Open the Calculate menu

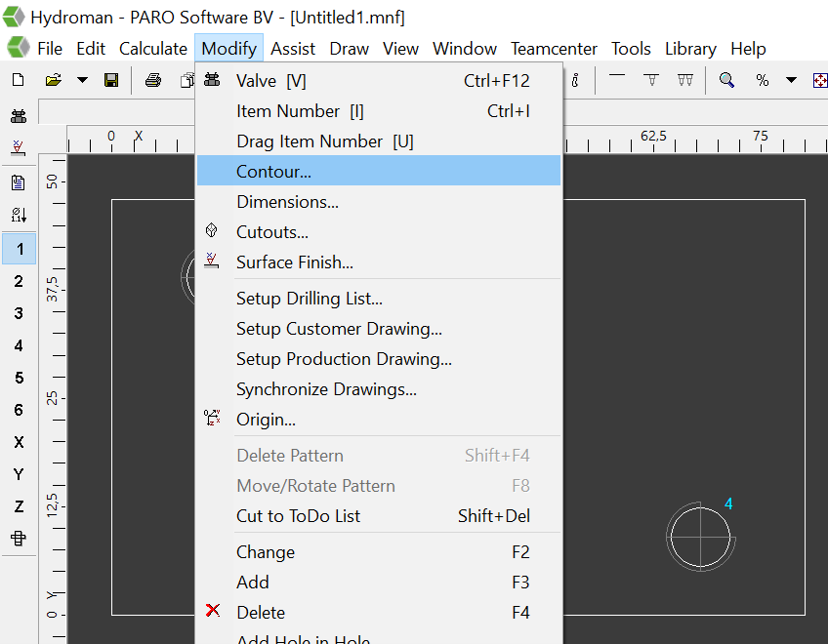(x=153, y=49)
